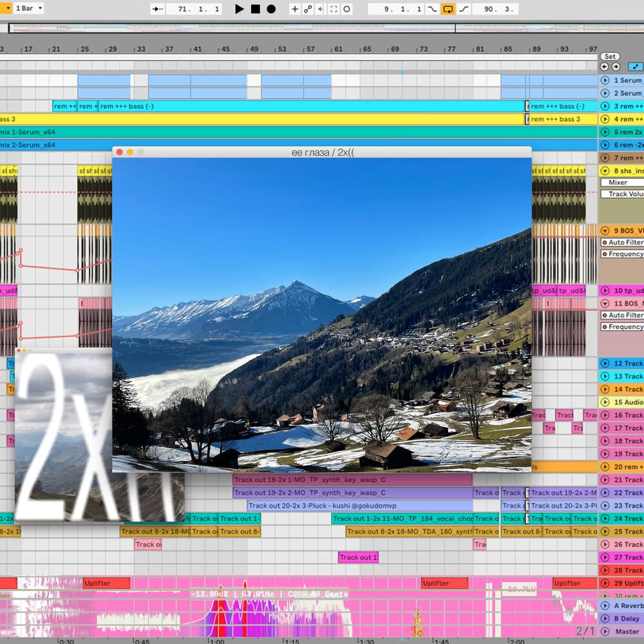Click the previous locator arrow near Set

click(x=605, y=66)
